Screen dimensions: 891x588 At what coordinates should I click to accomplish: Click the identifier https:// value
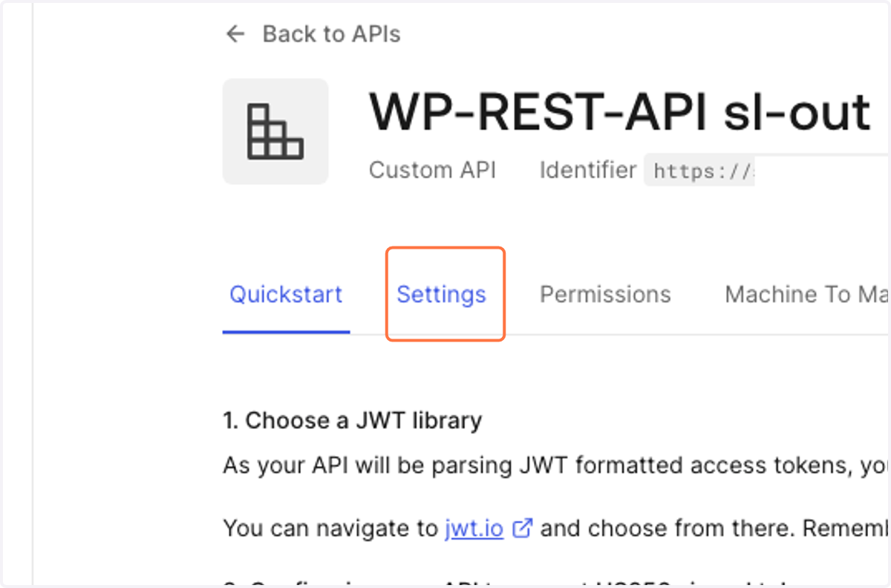point(699,171)
